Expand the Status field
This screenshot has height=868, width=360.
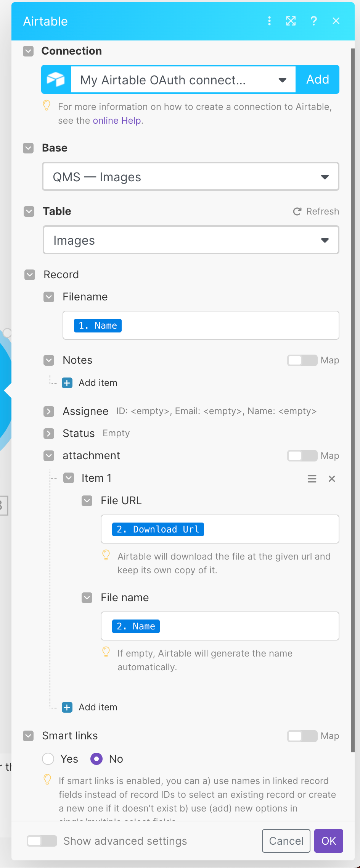pos(49,434)
